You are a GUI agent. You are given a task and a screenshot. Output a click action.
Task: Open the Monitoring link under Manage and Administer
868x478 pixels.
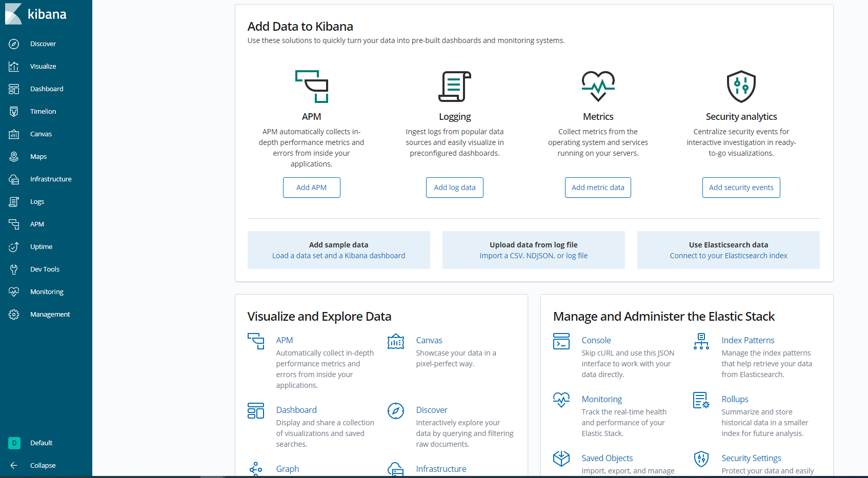click(602, 399)
